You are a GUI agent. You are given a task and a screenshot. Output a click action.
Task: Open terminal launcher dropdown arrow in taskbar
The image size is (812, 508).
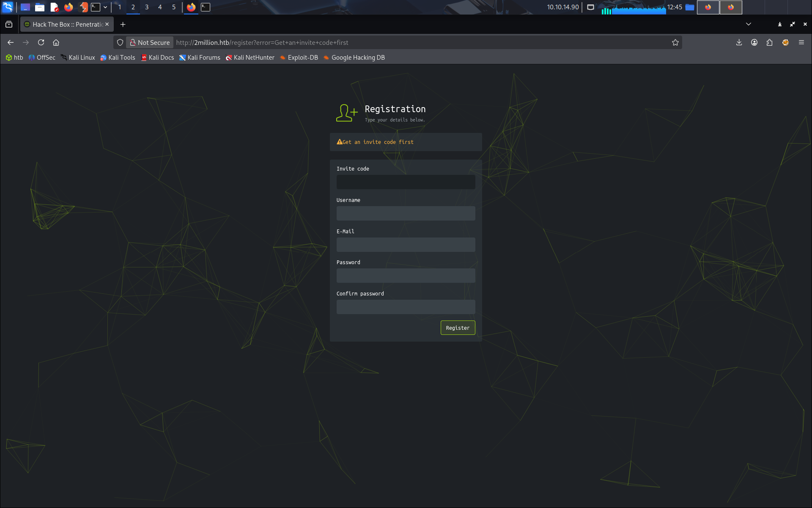pyautogui.click(x=105, y=7)
